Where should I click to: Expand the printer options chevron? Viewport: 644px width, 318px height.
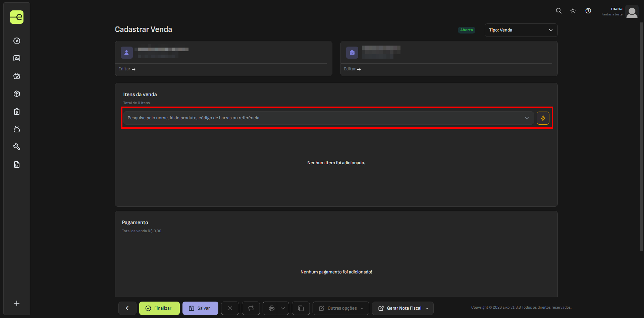tap(283, 308)
